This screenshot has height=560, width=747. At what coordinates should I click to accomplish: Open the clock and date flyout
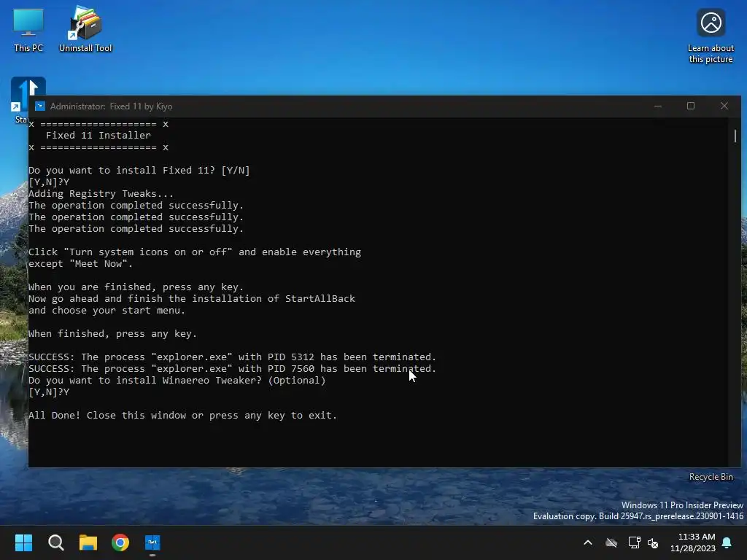pyautogui.click(x=693, y=542)
